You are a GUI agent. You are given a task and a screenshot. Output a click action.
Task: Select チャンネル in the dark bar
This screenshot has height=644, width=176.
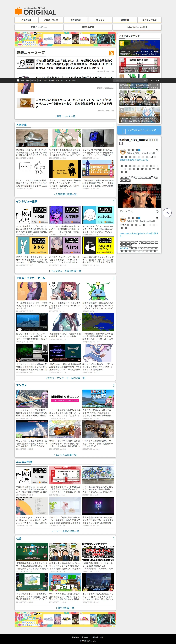pyautogui.click(x=42, y=80)
